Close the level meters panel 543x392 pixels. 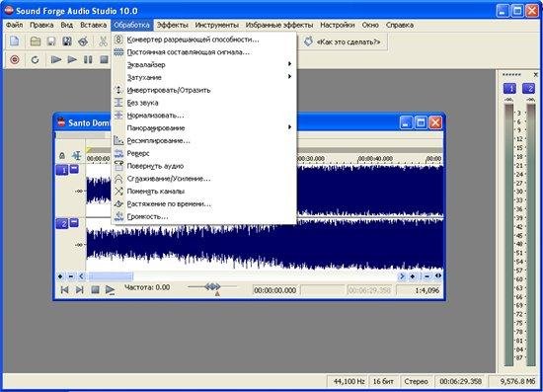536,74
